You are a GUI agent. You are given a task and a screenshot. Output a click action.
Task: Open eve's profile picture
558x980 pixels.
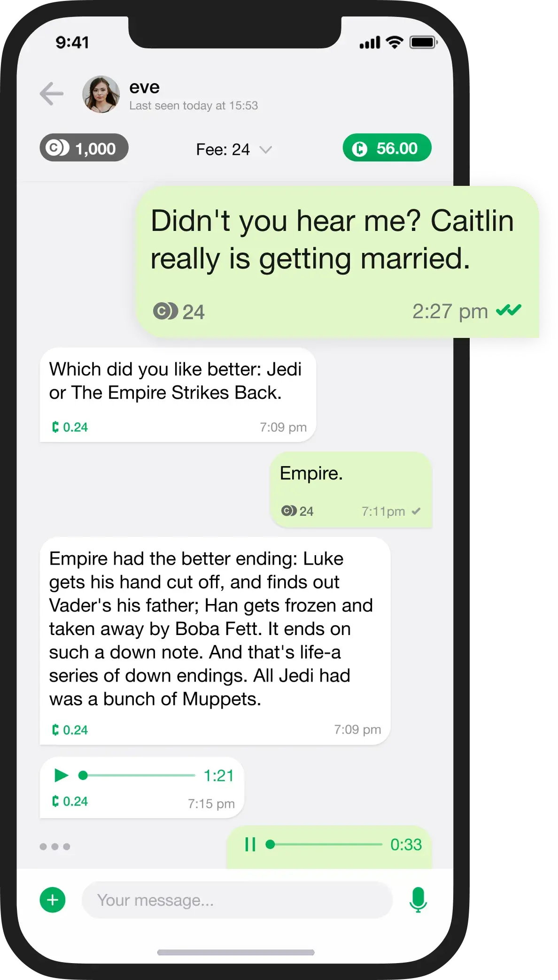[x=101, y=94]
